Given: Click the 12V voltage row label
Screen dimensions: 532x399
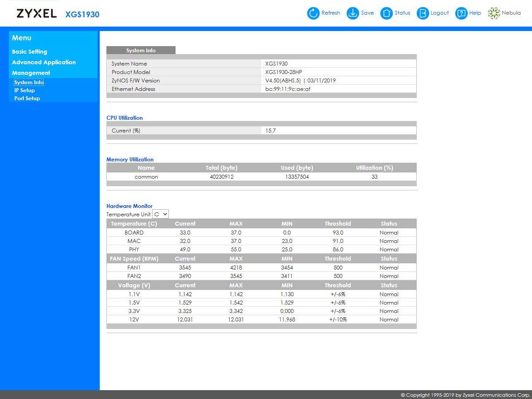Looking at the screenshot, I should [x=134, y=320].
